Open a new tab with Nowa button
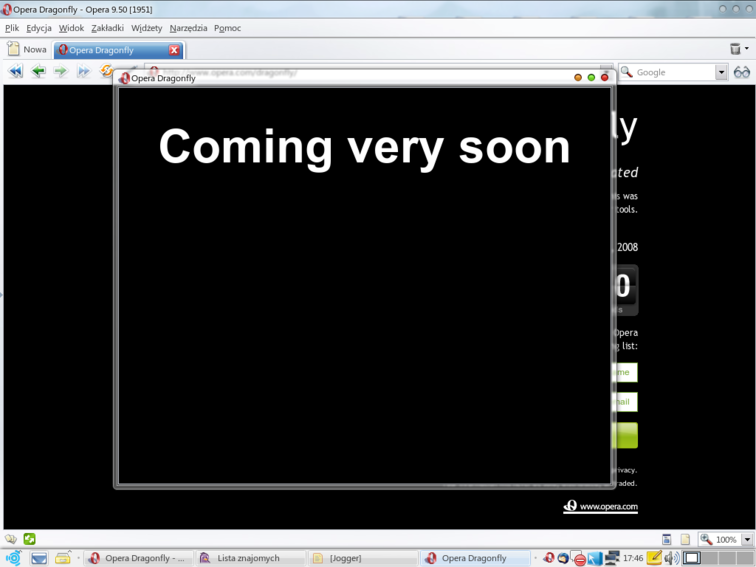The image size is (756, 567). 27,49
